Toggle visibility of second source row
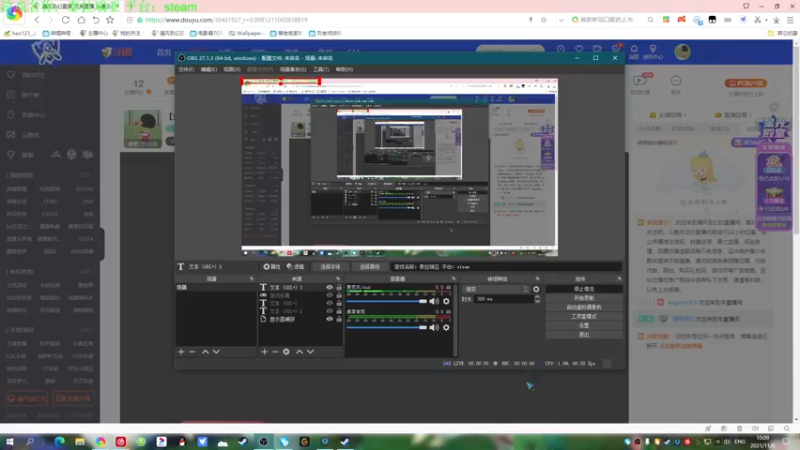 point(330,295)
